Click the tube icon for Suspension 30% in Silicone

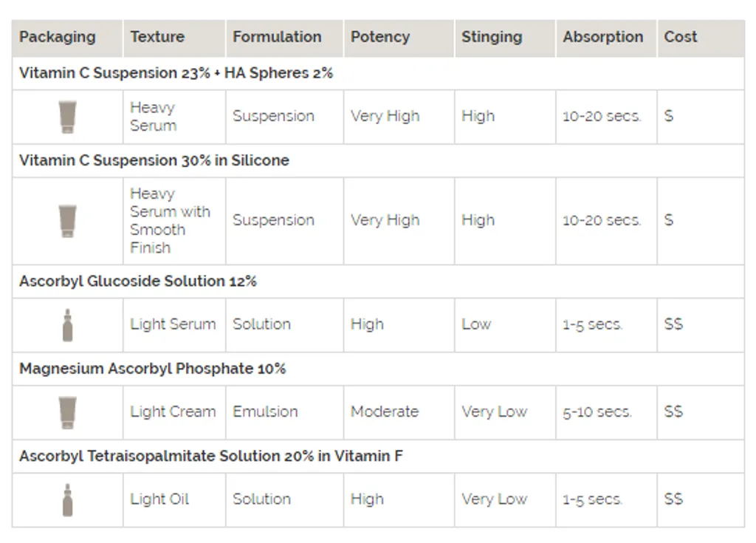(67, 221)
